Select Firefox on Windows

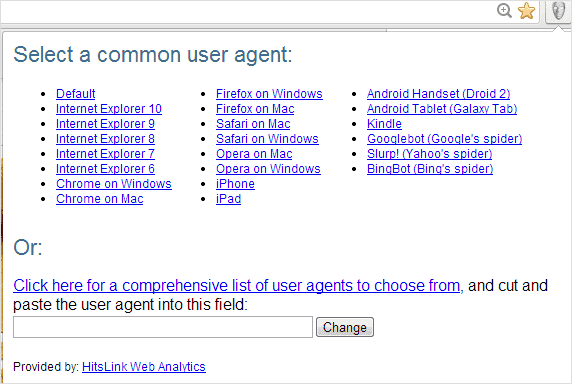point(269,94)
